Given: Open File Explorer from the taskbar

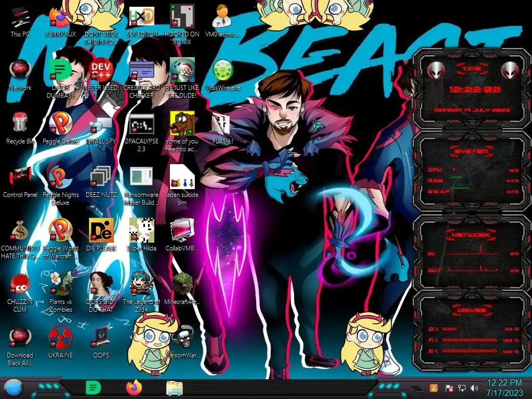Looking at the screenshot, I should 175,388.
